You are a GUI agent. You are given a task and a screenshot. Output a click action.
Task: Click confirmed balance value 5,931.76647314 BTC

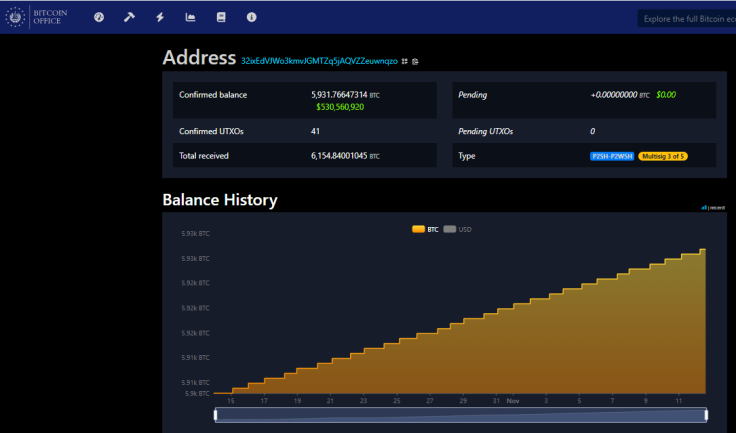click(345, 95)
